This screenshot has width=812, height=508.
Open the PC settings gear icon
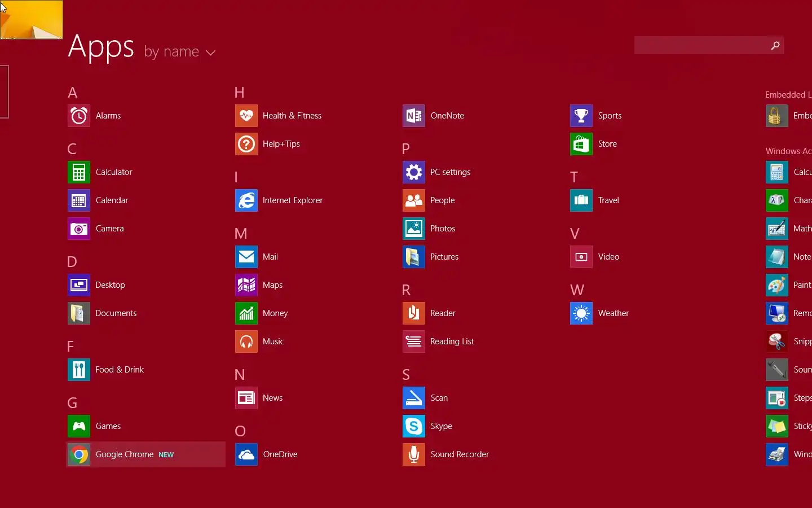pyautogui.click(x=414, y=172)
